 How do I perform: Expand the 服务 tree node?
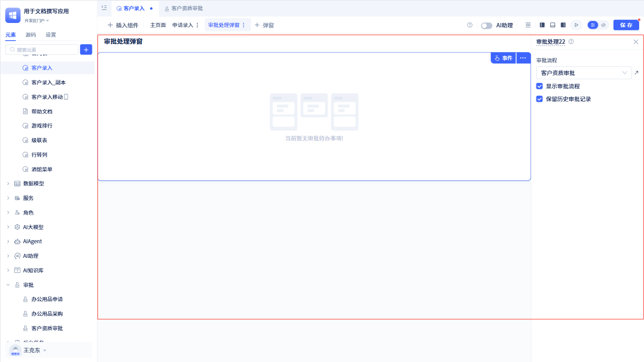pos(8,198)
